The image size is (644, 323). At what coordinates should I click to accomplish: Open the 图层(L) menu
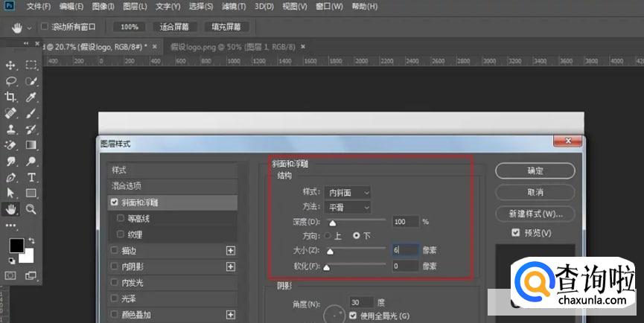point(135,6)
